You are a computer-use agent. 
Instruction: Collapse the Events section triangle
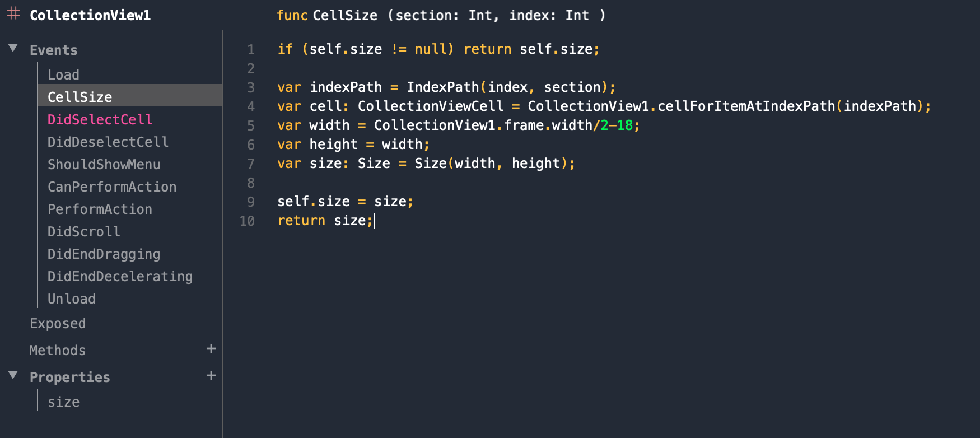click(x=13, y=48)
